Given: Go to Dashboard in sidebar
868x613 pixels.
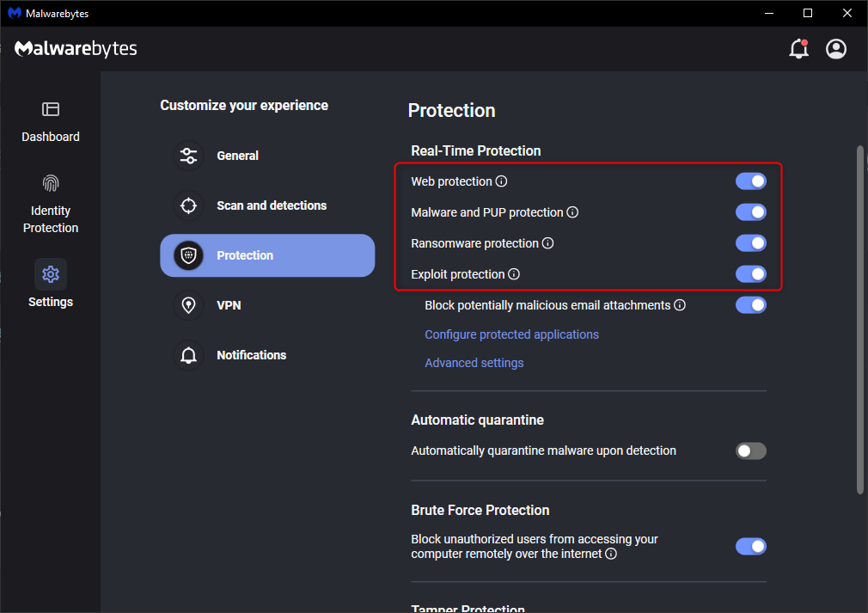Looking at the screenshot, I should tap(51, 121).
